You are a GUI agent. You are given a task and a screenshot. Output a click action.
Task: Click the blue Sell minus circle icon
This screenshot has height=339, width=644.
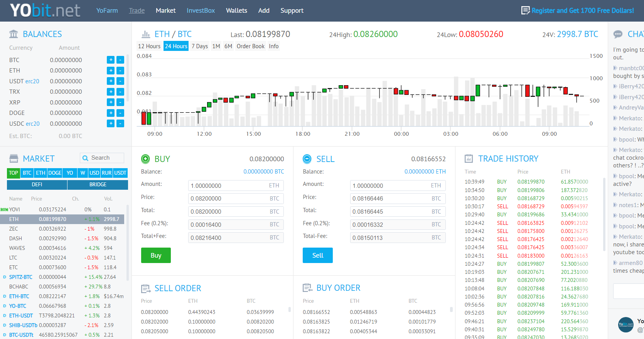tap(307, 159)
